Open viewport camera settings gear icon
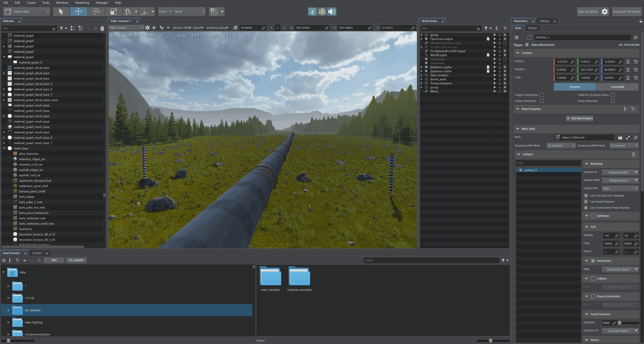Screen dimensions: 644x344 click(x=147, y=28)
